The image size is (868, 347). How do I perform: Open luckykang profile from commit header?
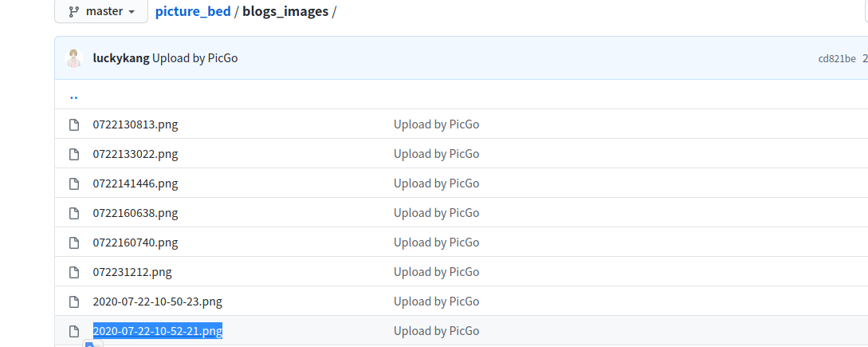click(121, 58)
